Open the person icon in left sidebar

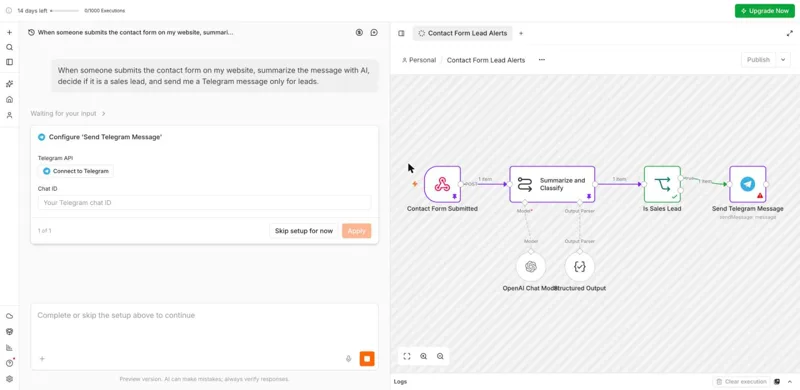[9, 115]
